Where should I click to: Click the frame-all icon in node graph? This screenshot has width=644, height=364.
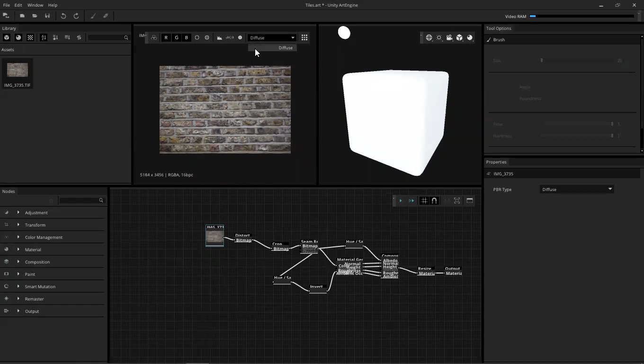pyautogui.click(x=457, y=200)
